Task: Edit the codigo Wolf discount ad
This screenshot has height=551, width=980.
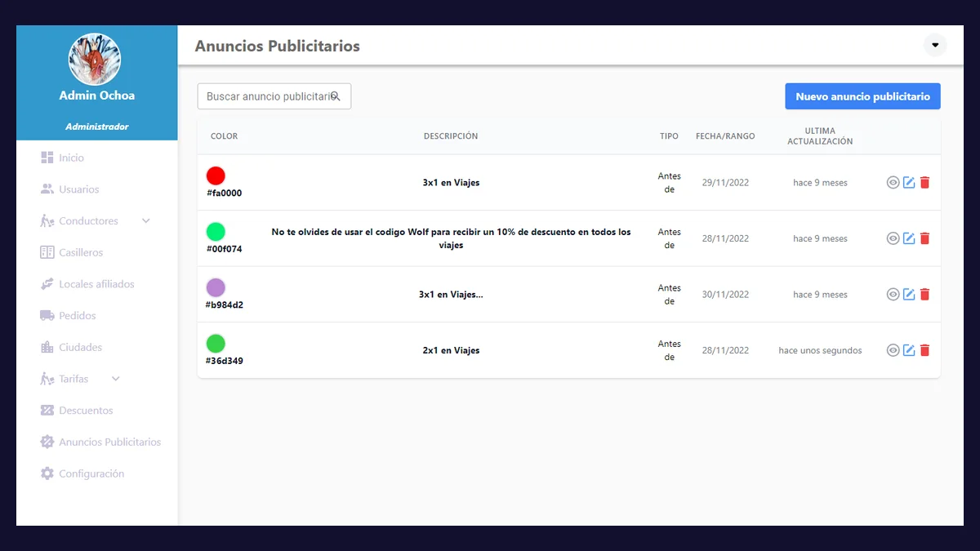Action: [909, 238]
